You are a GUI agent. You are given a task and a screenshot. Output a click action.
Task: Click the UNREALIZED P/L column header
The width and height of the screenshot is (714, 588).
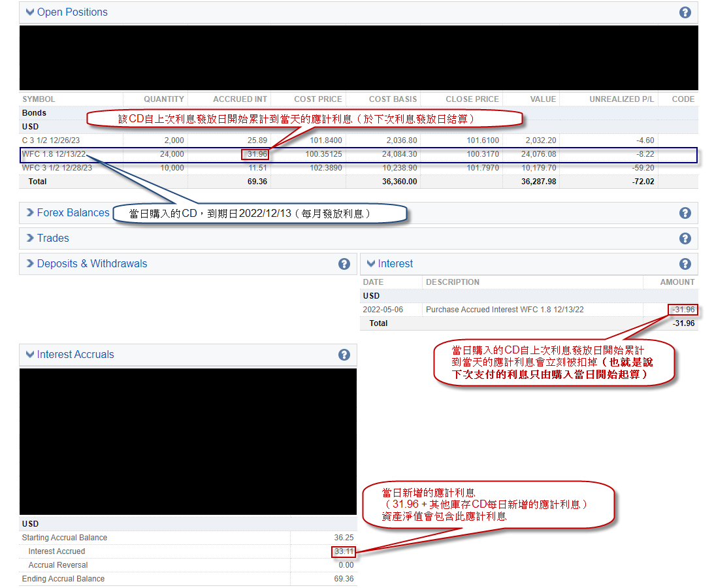click(621, 99)
